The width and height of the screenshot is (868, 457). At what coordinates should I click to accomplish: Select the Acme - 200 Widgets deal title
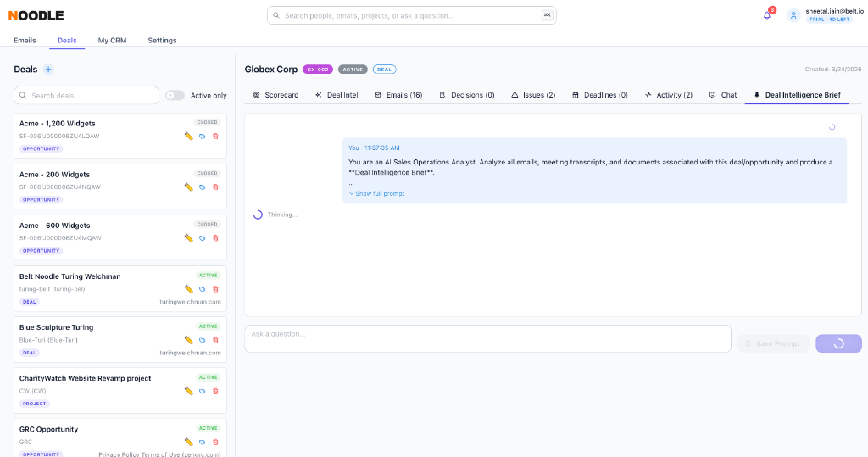54,175
